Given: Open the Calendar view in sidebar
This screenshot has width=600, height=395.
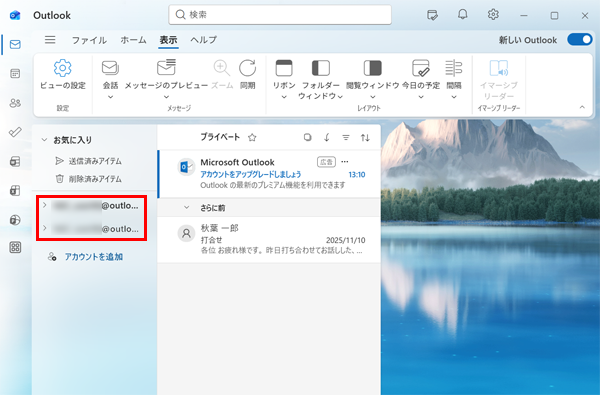Looking at the screenshot, I should [15, 73].
